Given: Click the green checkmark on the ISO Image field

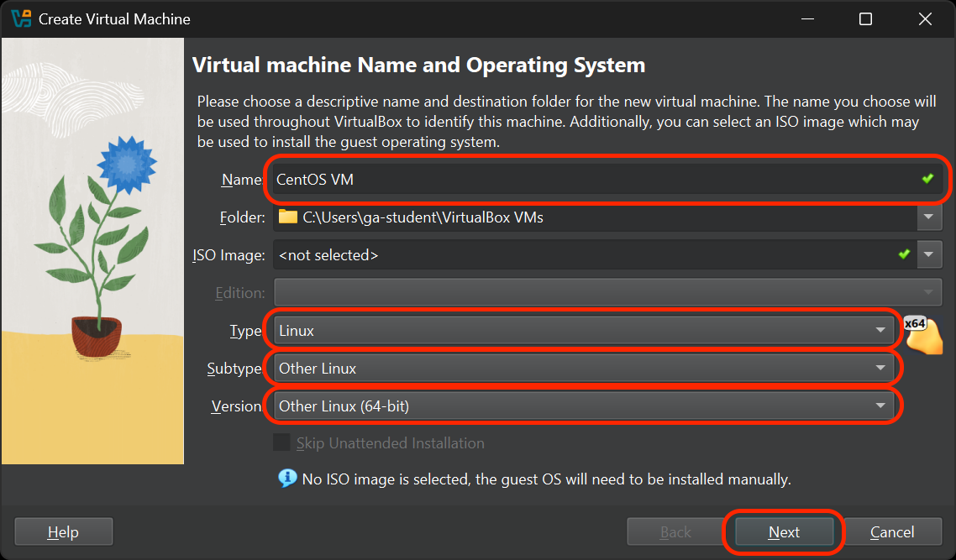Looking at the screenshot, I should (x=904, y=254).
